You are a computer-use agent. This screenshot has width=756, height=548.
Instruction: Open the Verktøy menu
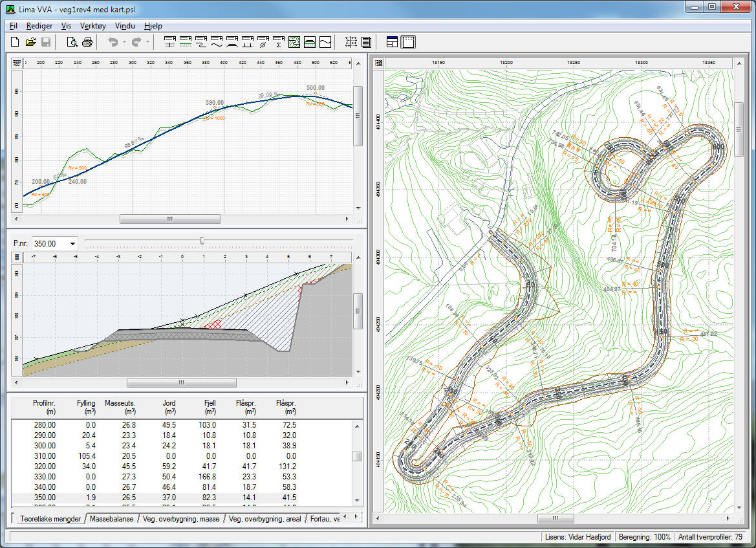pyautogui.click(x=91, y=26)
